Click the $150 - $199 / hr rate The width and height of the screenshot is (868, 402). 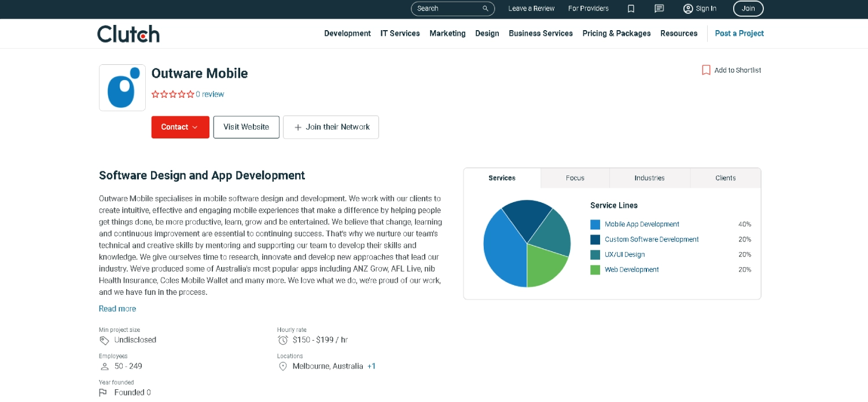(x=320, y=341)
